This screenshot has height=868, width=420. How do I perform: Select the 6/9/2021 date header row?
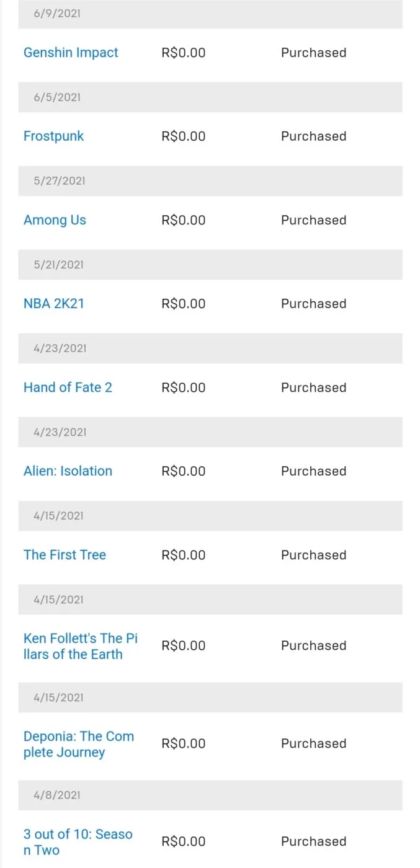pyautogui.click(x=210, y=14)
